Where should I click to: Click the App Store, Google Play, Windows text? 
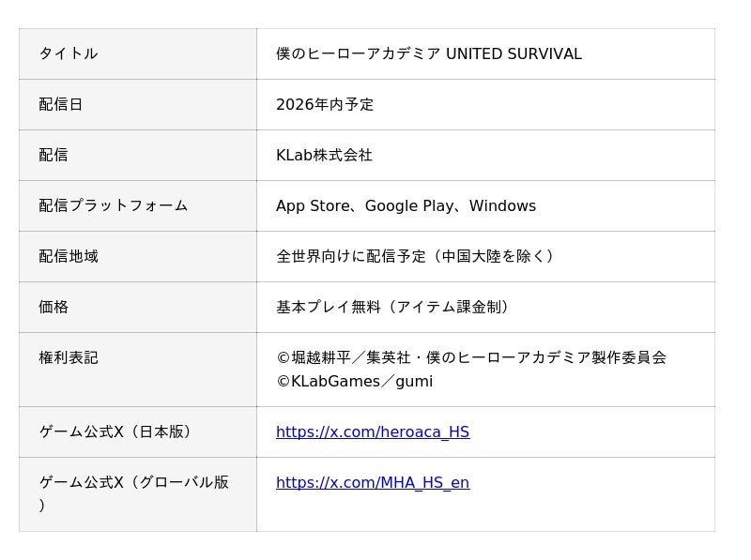point(406,206)
